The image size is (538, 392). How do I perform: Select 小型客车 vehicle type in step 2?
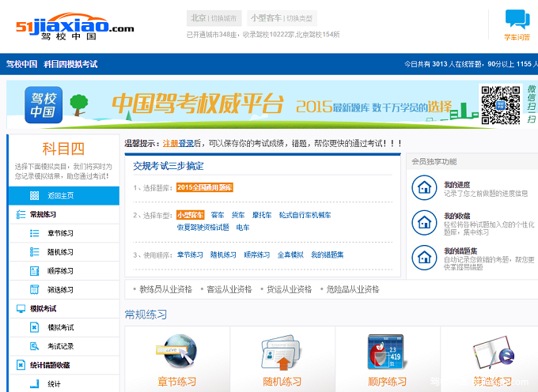point(191,215)
